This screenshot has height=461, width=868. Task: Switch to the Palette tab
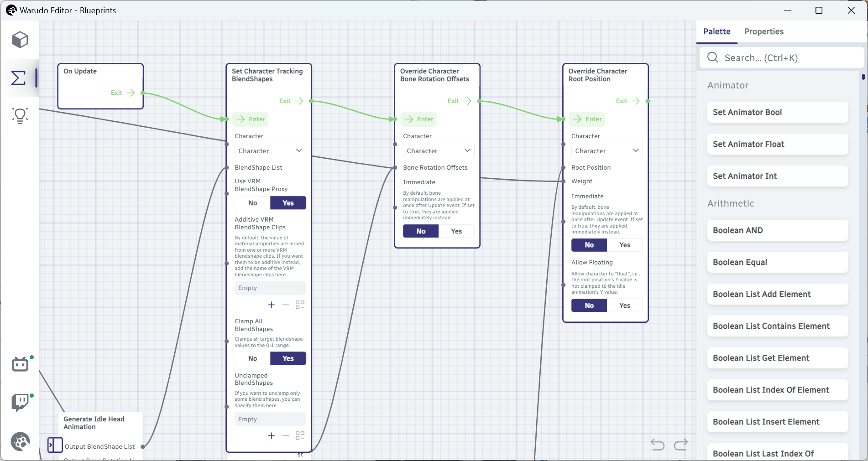coord(716,31)
